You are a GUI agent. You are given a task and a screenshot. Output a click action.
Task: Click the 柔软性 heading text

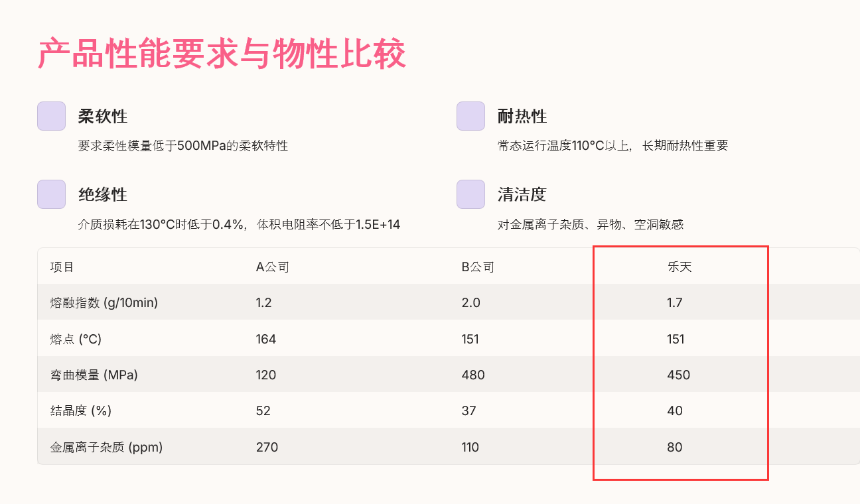[103, 117]
